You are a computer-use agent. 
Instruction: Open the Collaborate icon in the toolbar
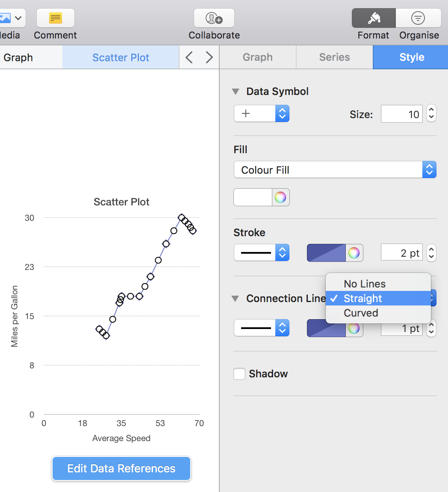coord(214,18)
